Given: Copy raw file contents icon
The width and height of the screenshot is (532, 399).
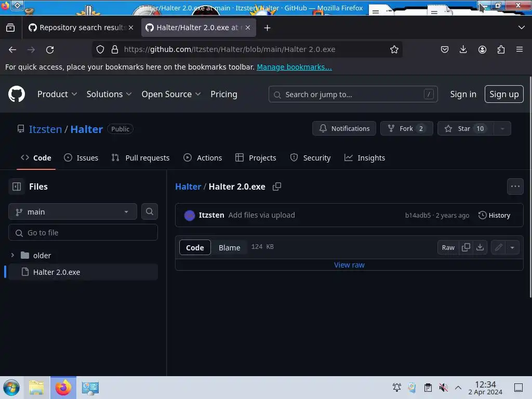Looking at the screenshot, I should point(466,247).
